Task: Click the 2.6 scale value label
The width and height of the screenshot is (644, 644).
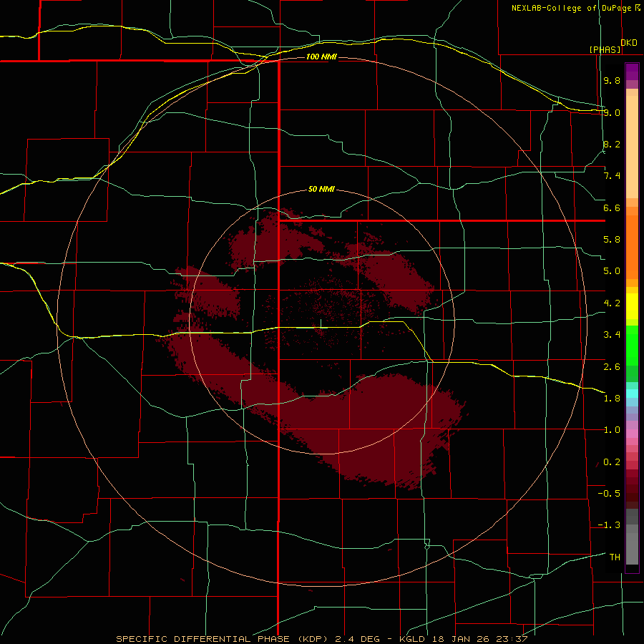Action: [612, 367]
